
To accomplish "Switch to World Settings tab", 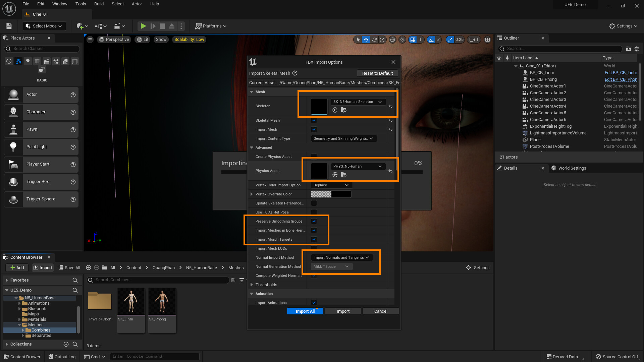I will tap(572, 168).
